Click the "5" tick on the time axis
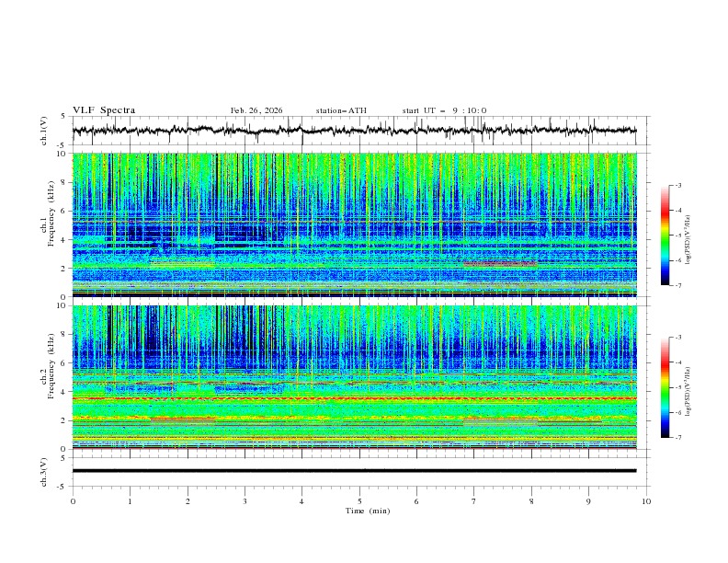728x563 pixels. (359, 501)
